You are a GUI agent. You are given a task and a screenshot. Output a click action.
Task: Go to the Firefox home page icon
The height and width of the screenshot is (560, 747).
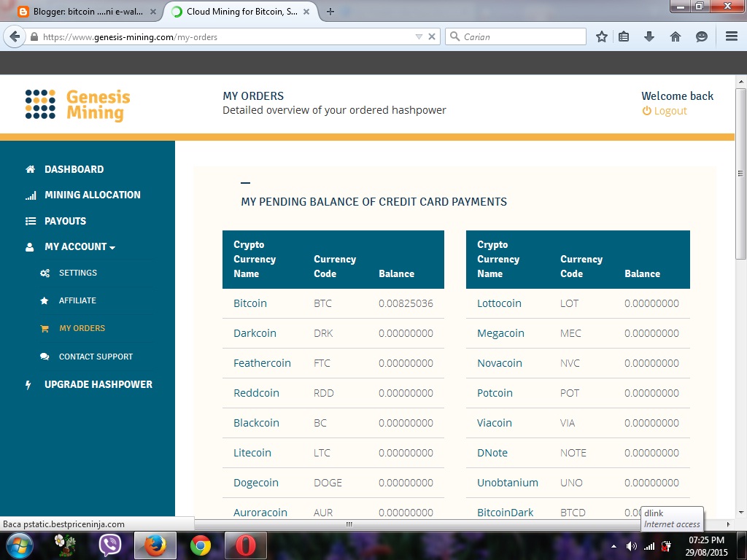[x=676, y=36]
